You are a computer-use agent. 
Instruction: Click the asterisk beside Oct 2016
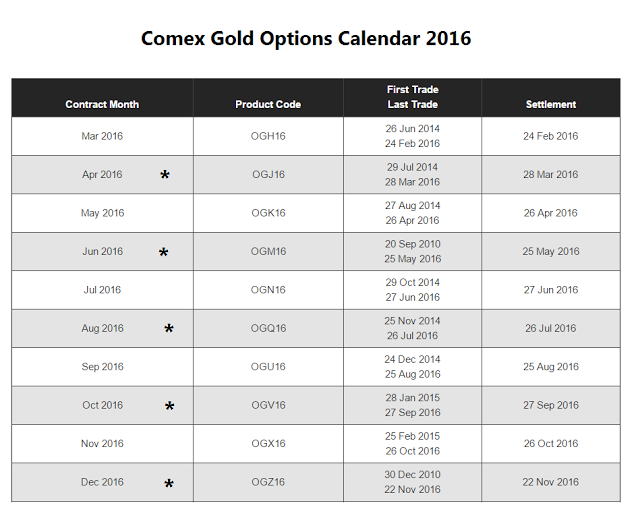click(x=170, y=407)
